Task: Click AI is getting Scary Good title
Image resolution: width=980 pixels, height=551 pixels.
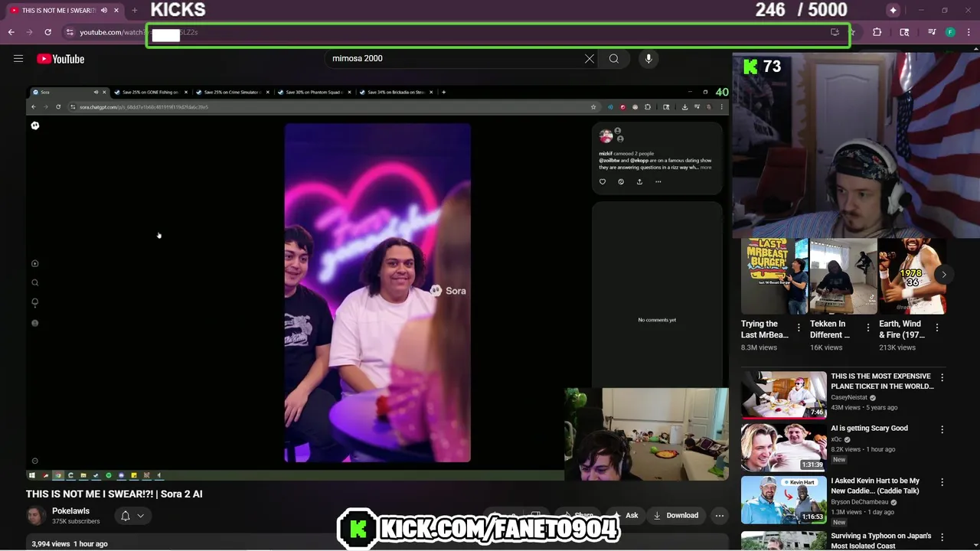Action: [x=869, y=428]
